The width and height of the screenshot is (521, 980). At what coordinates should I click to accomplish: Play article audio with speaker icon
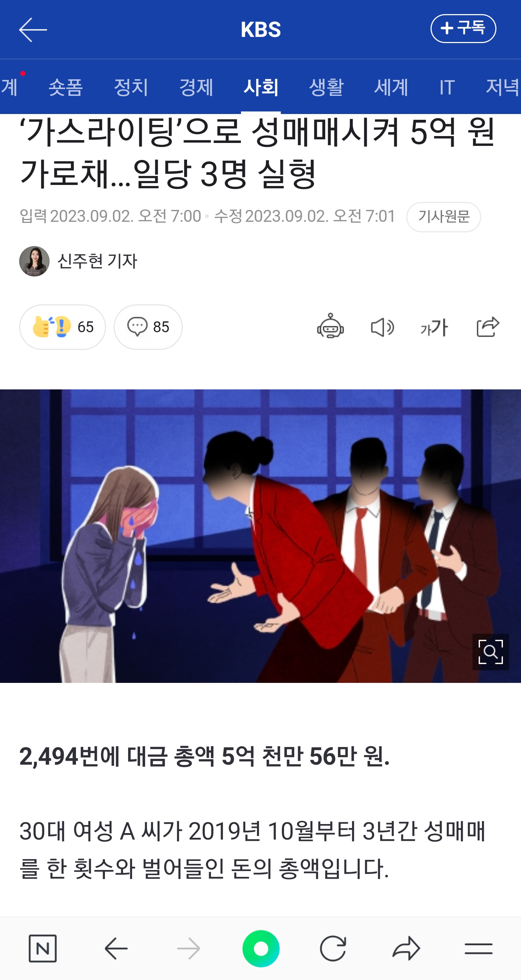[382, 327]
